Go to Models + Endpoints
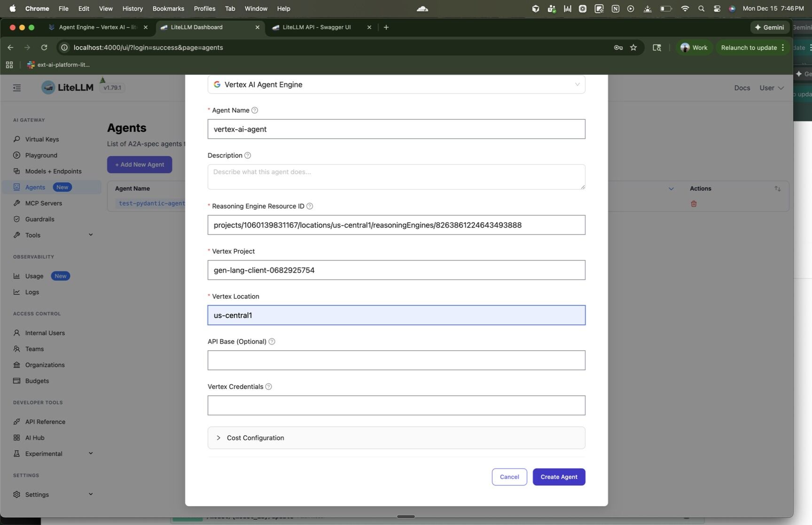 53,171
